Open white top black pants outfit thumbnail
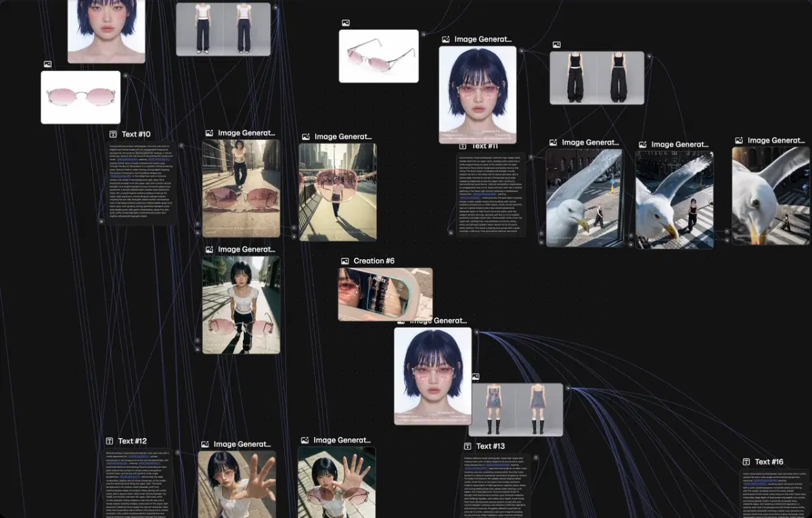 pos(223,29)
